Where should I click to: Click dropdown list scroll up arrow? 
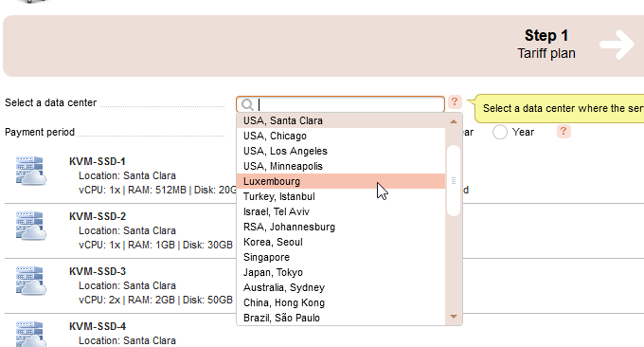454,121
